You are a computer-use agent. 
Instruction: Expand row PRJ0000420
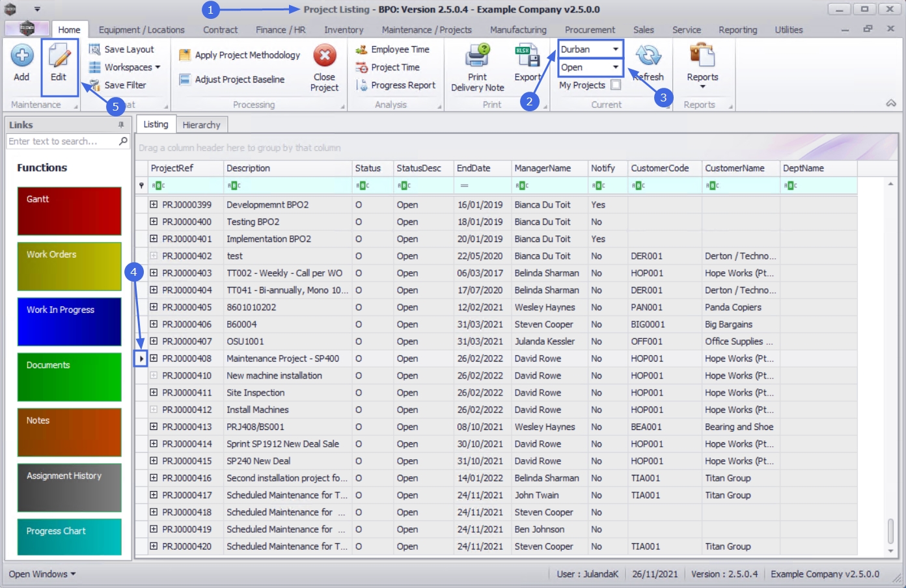point(154,546)
